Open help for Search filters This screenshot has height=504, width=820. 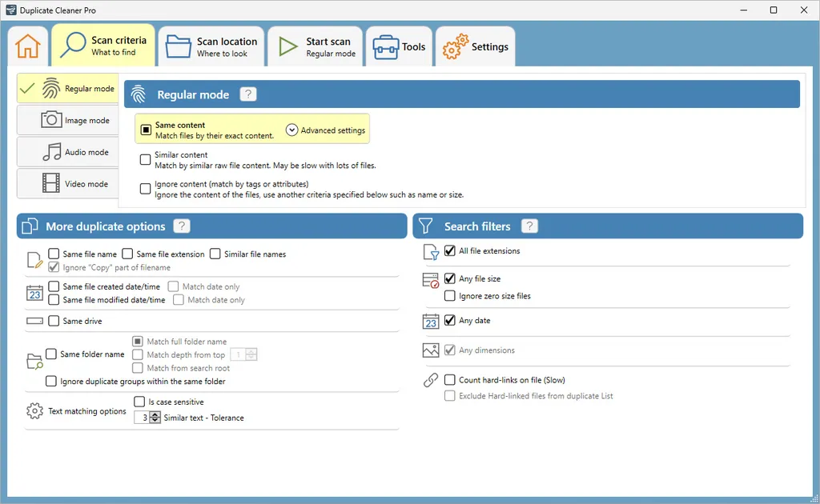(x=529, y=226)
